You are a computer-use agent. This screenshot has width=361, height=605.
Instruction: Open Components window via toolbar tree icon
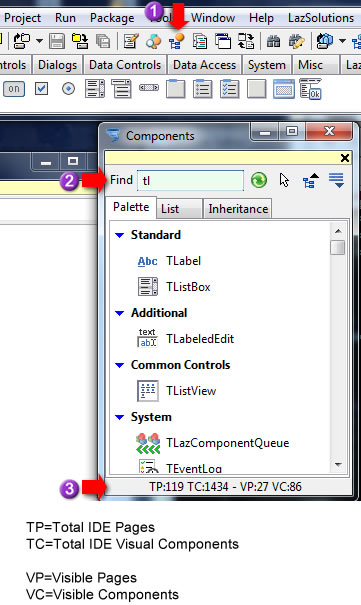(176, 41)
